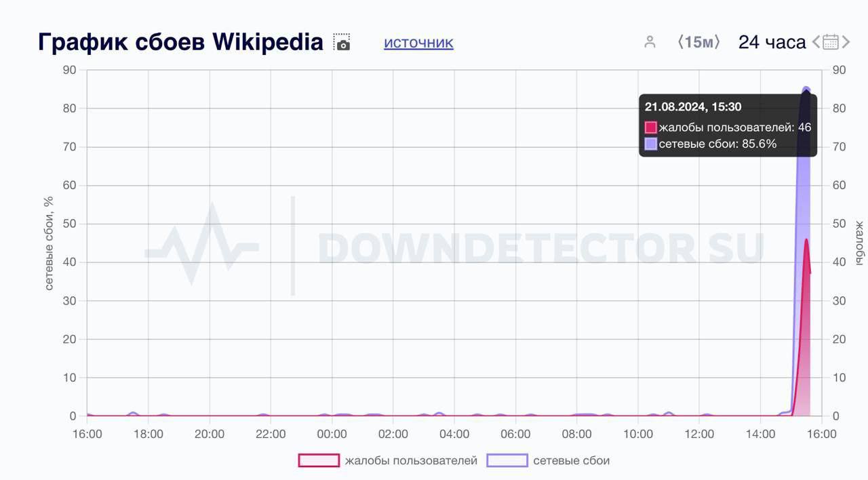This screenshot has width=868, height=480.
Task: Click the right chevron beside the calendar icon
Action: (x=848, y=41)
